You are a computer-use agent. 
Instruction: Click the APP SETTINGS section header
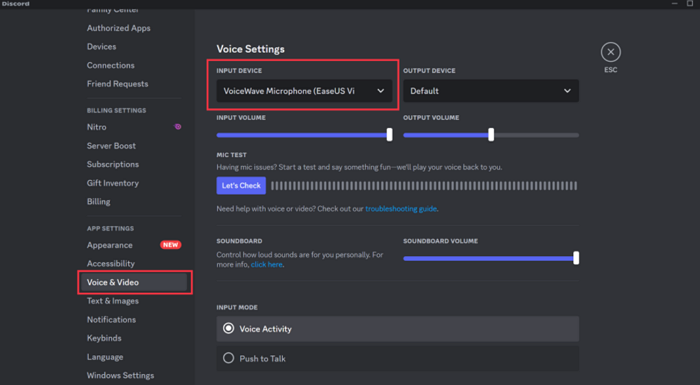pos(110,228)
